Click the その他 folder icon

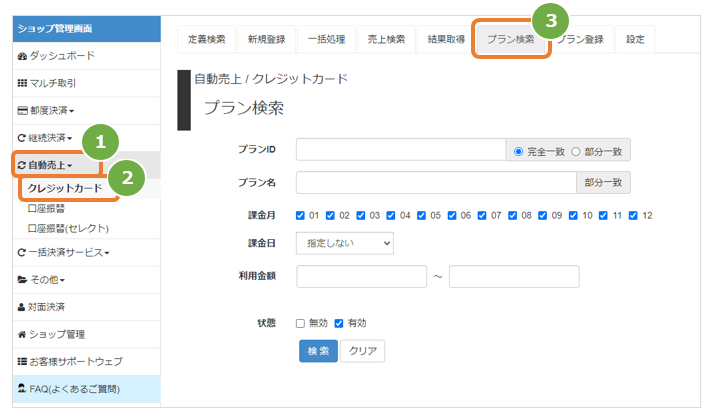(22, 280)
